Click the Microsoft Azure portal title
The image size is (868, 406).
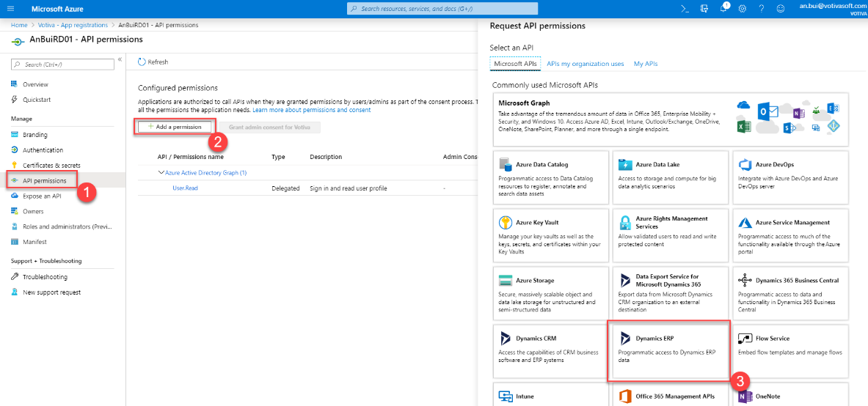point(57,9)
